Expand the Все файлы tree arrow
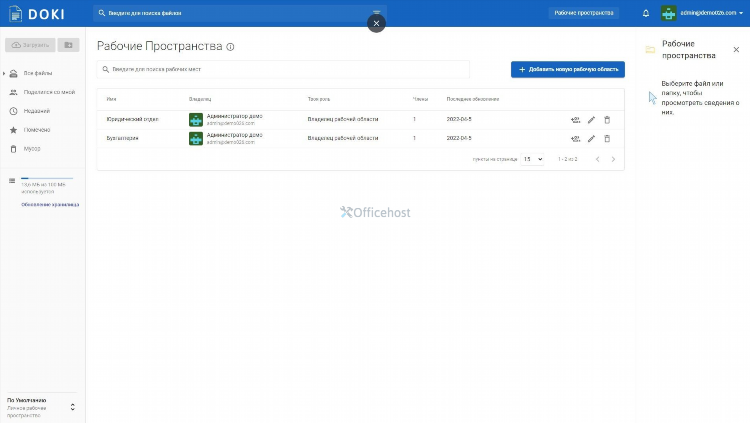750x423 pixels. pos(4,73)
